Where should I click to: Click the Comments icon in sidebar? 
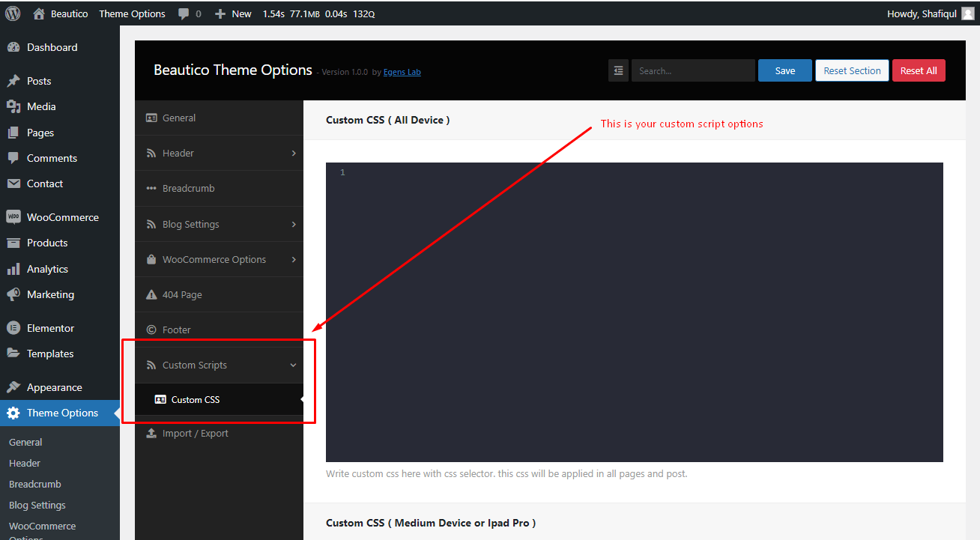coord(13,158)
